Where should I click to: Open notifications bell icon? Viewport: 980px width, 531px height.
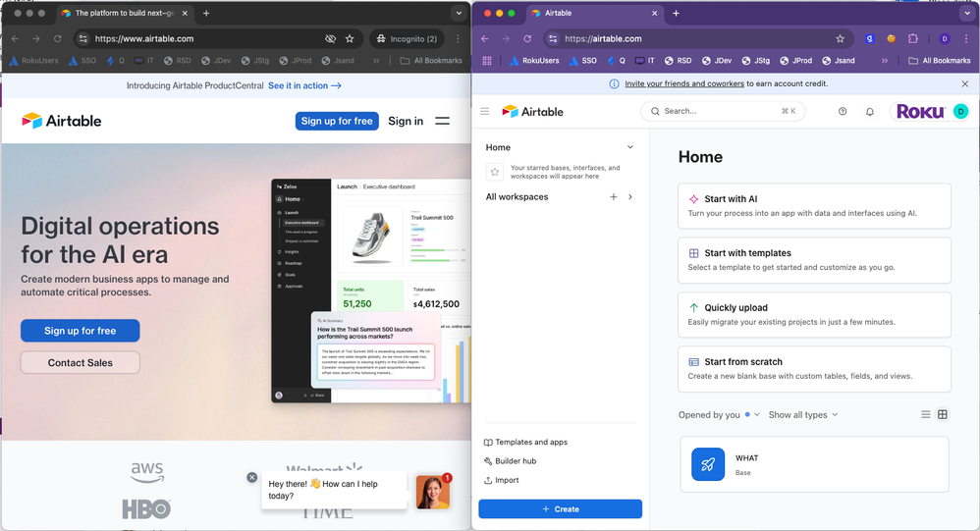click(869, 111)
